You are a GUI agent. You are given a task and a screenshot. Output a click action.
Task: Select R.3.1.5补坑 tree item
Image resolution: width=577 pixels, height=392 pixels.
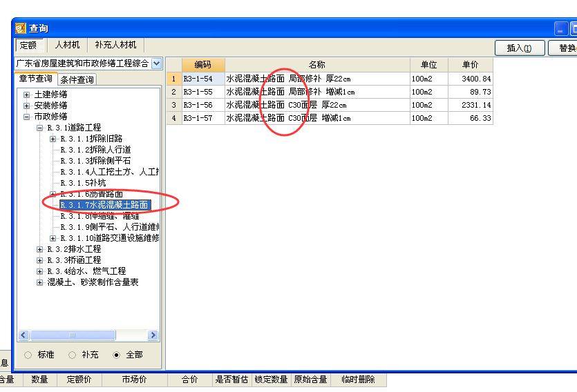83,183
